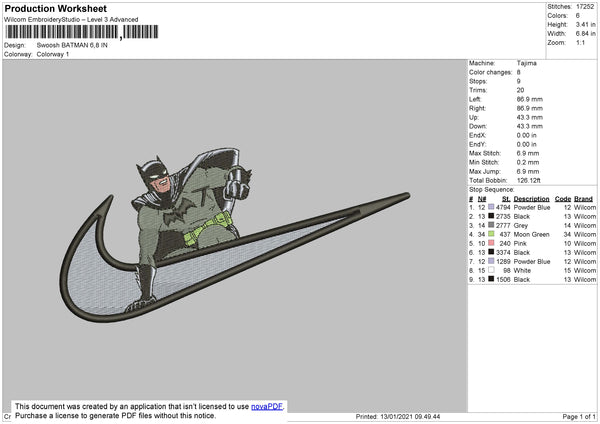Click the Brand column header
600x424 pixels.
pos(583,199)
